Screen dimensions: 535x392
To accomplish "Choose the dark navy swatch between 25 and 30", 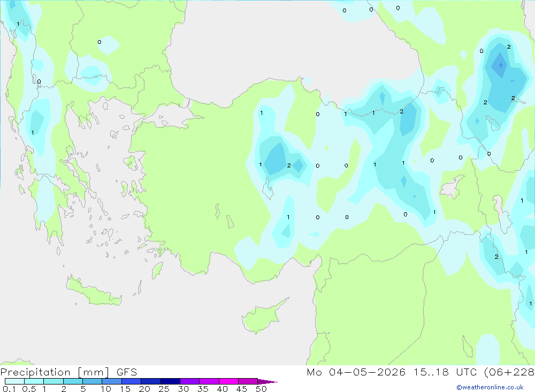I will click(170, 381).
